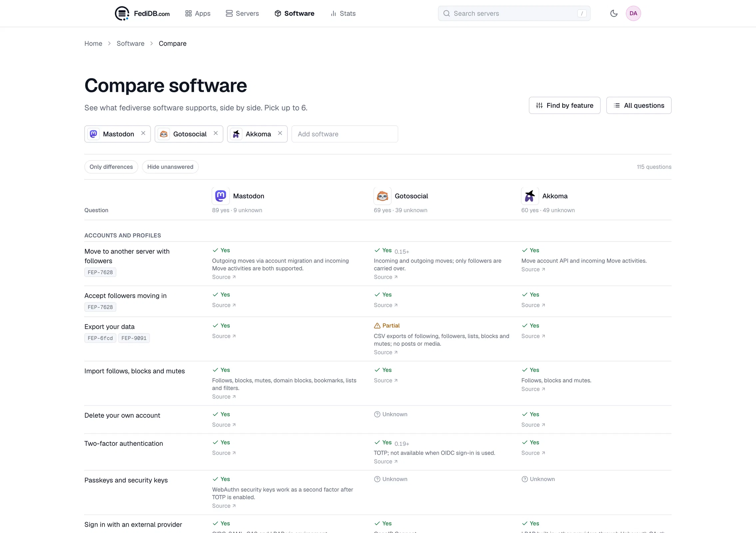The image size is (756, 533).
Task: Open All questions list
Action: pyautogui.click(x=639, y=105)
